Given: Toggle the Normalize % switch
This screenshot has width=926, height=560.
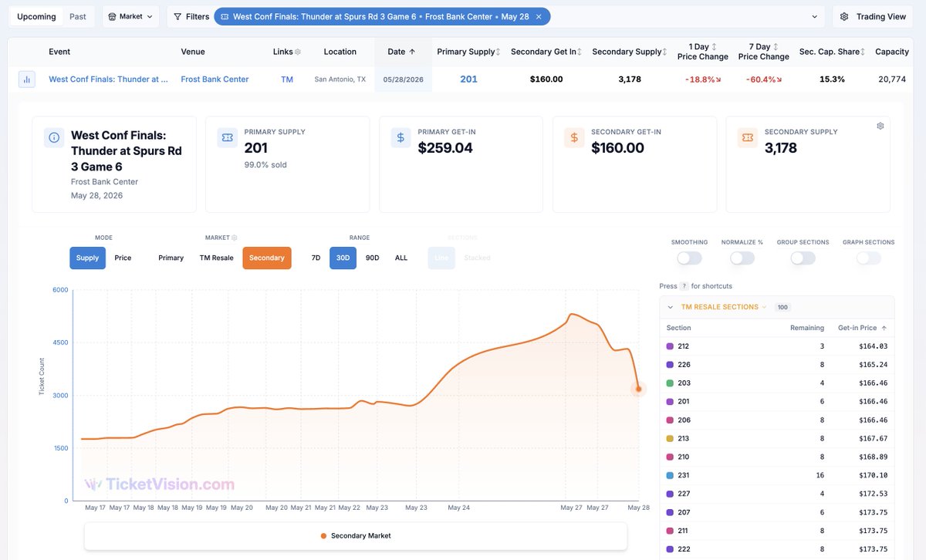Looking at the screenshot, I should pos(742,258).
